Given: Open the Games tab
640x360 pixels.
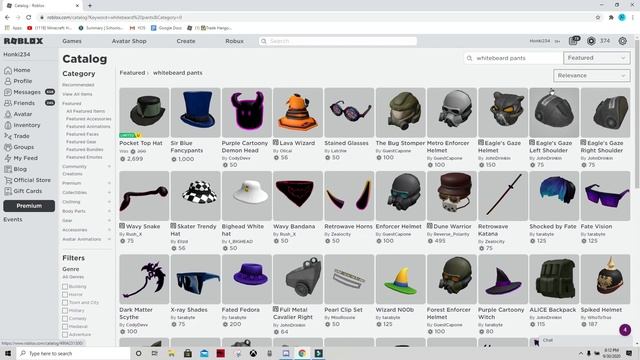Looking at the screenshot, I should [x=72, y=41].
